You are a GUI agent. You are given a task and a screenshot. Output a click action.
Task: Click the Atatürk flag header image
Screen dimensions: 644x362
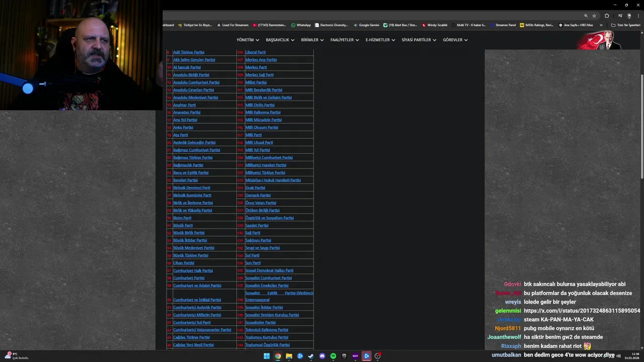(x=600, y=40)
